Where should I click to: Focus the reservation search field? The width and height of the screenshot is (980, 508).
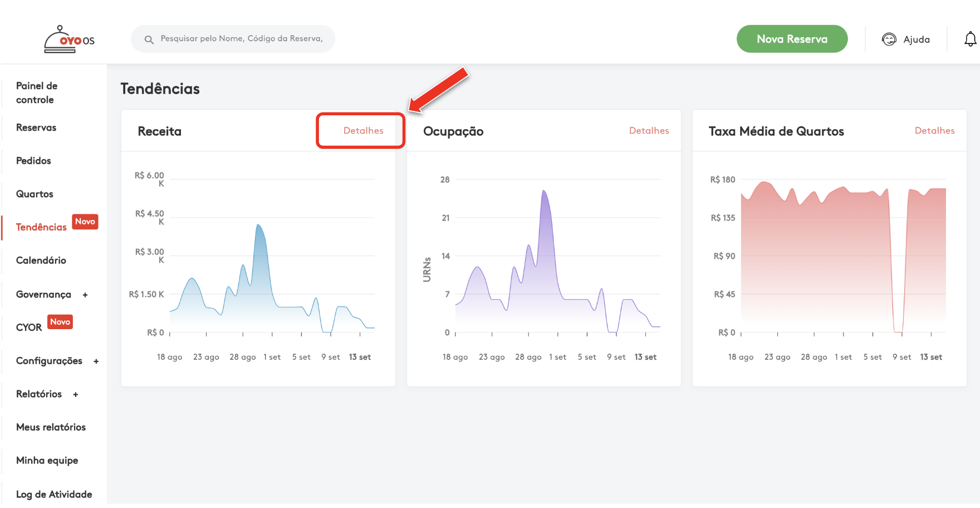[233, 39]
